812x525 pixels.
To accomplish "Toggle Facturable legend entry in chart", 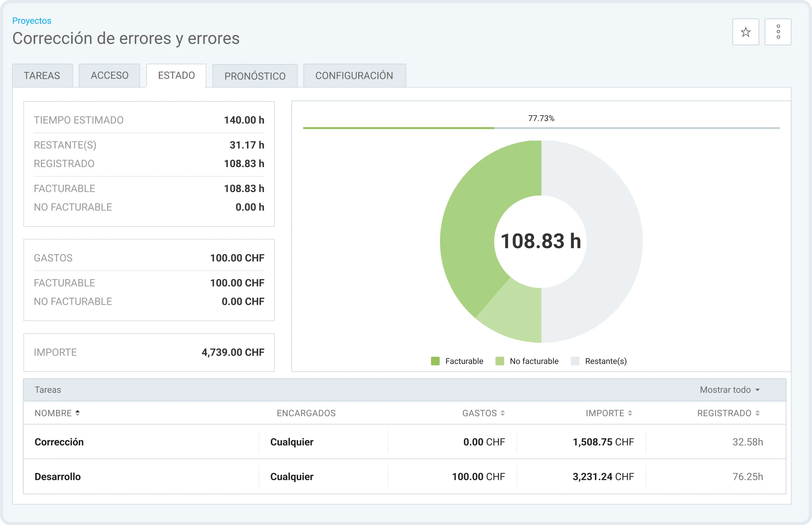I will tap(457, 361).
